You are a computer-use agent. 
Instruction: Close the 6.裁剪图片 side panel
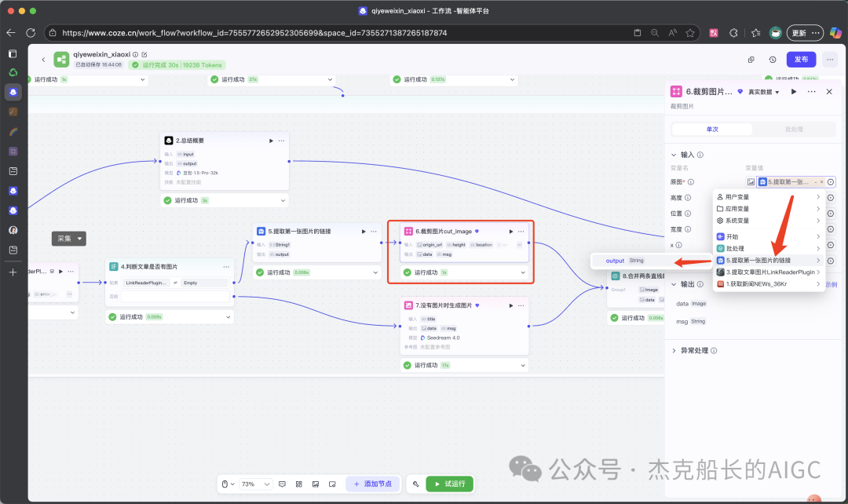tap(829, 92)
